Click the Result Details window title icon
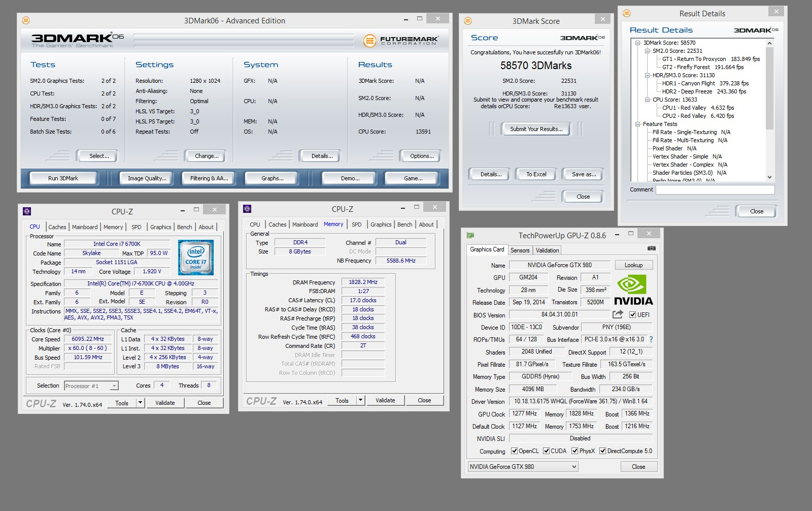The height and width of the screenshot is (511, 812). [x=627, y=13]
